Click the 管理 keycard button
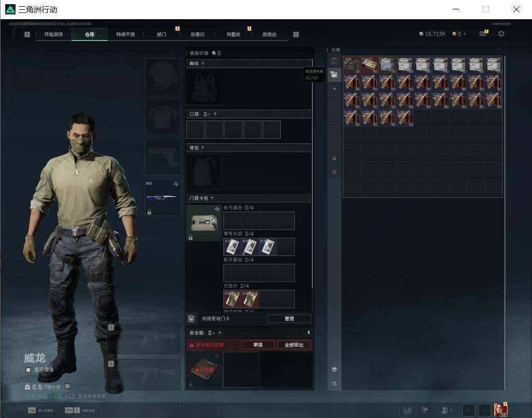 [289, 318]
